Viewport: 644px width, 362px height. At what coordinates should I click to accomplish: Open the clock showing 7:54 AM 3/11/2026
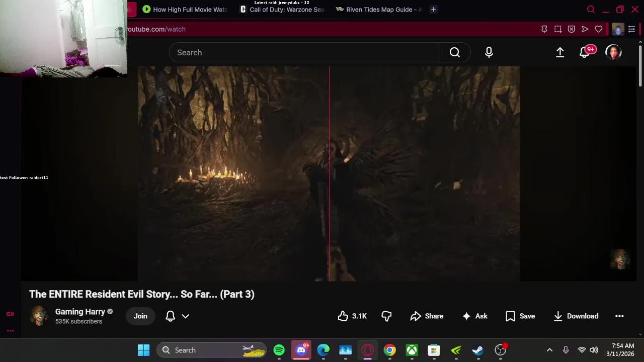pyautogui.click(x=620, y=350)
